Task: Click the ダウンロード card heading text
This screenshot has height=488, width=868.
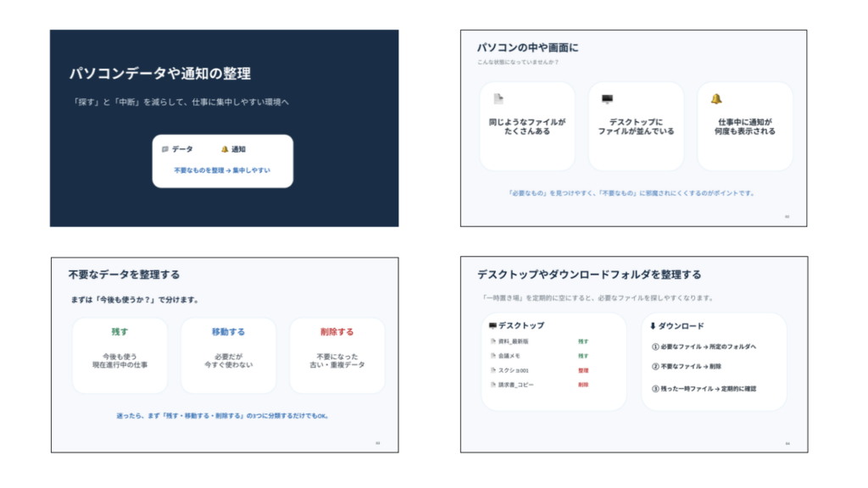Action: click(x=681, y=326)
